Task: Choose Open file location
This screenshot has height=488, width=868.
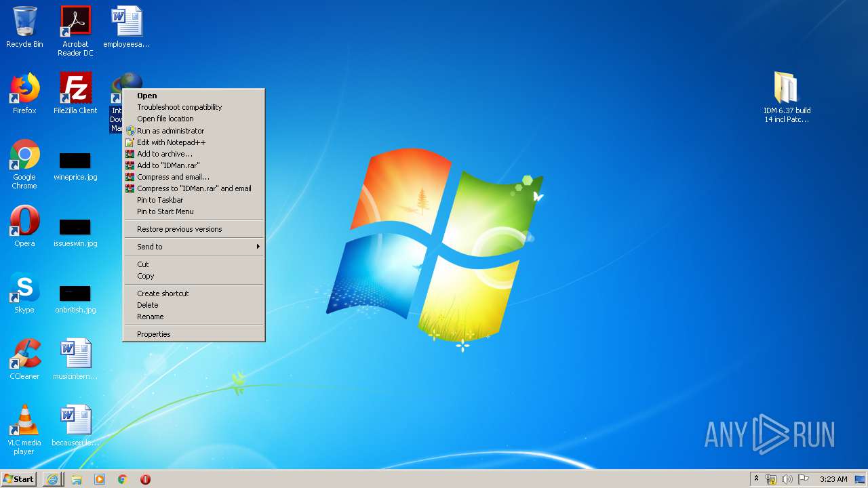Action: (x=194, y=119)
